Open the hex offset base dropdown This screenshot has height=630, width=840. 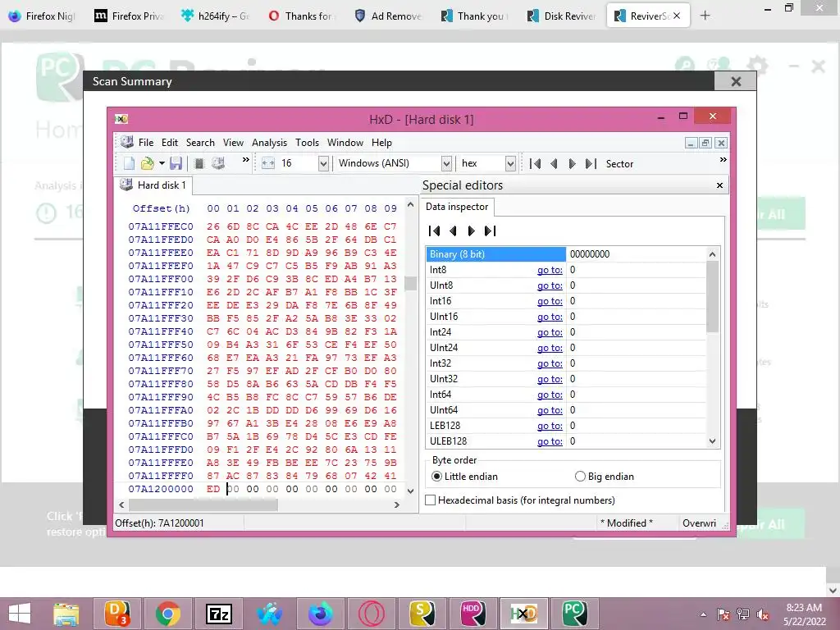[510, 163]
